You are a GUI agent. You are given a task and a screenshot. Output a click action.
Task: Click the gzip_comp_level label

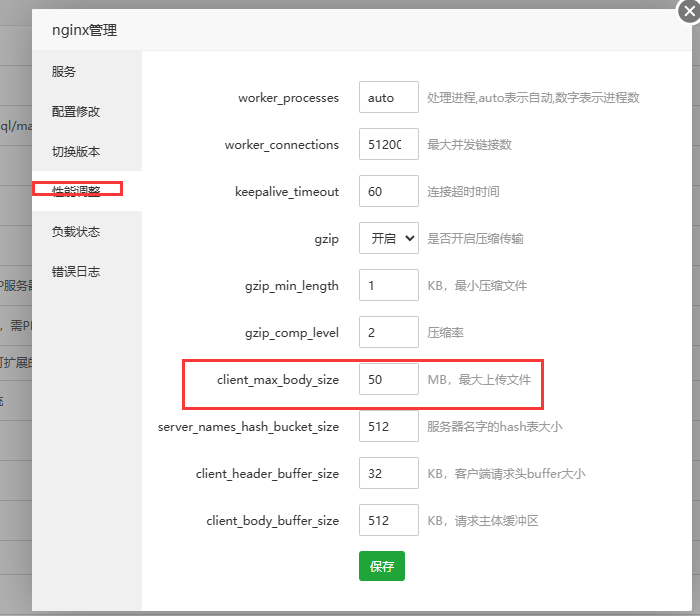(x=292, y=333)
